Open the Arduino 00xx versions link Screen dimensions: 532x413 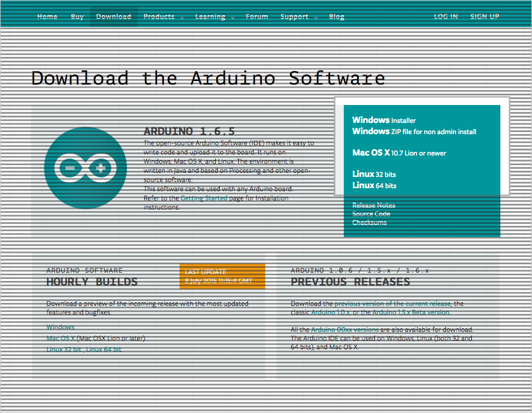click(345, 329)
